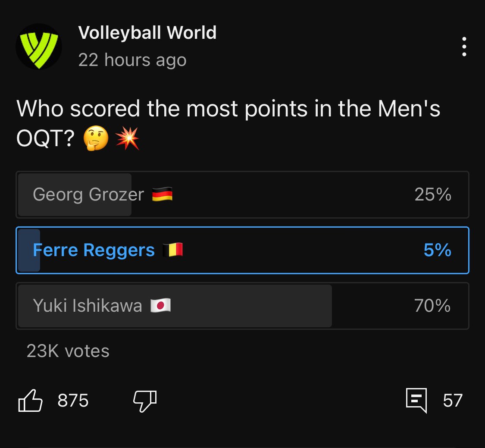The height and width of the screenshot is (448, 485).
Task: Click the 25% result for Georg Grozer
Action: tap(433, 195)
